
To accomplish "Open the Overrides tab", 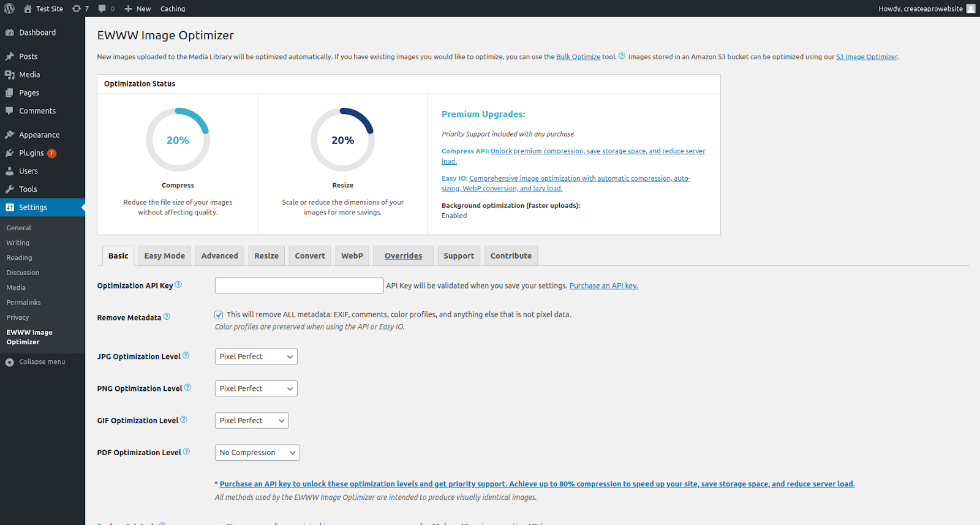I will [x=404, y=256].
